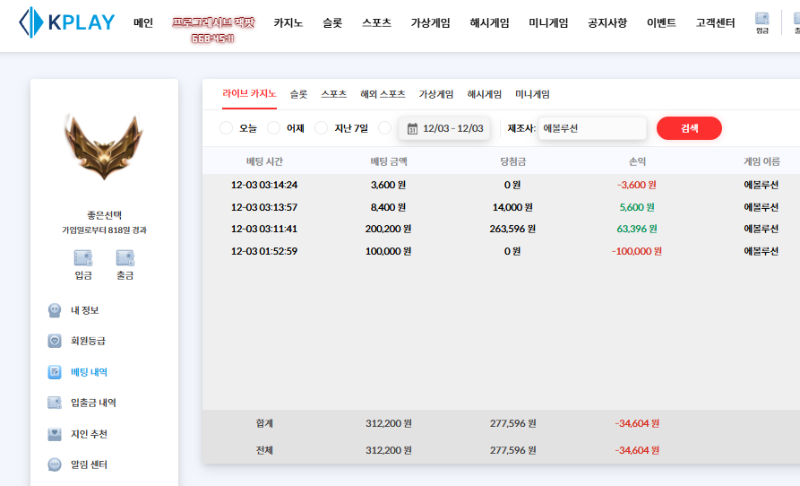Select the custom date range radio
800x486 pixels.
click(385, 128)
